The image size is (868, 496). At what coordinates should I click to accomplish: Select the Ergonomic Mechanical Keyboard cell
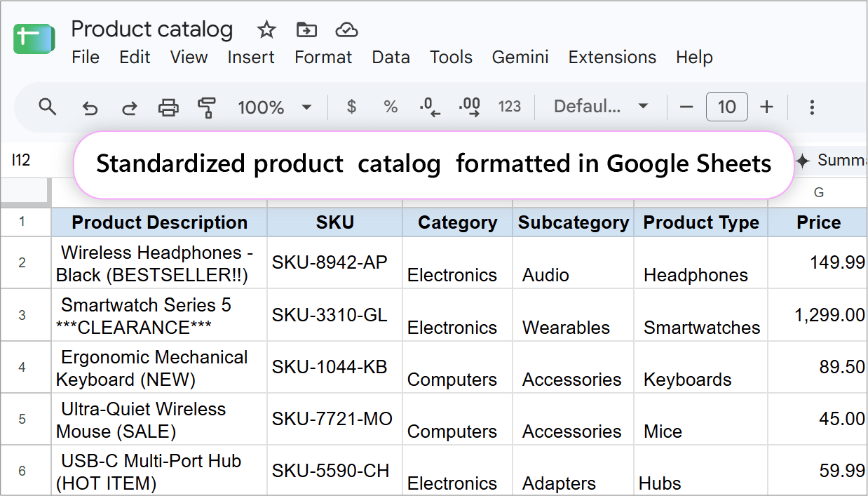159,368
